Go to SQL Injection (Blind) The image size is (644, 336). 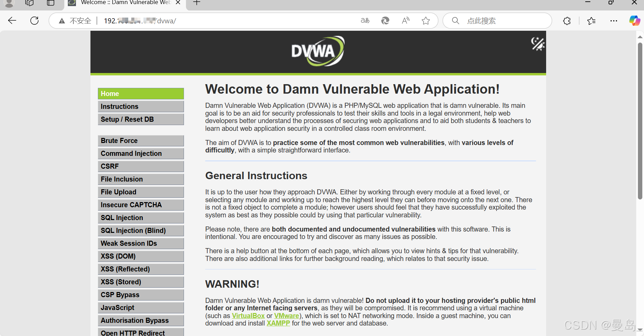(x=141, y=231)
